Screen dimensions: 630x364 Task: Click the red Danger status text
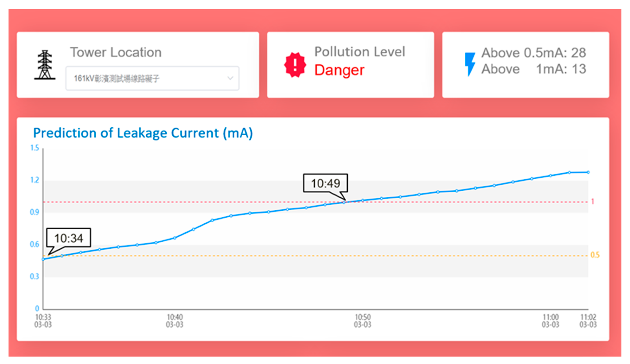pos(339,70)
